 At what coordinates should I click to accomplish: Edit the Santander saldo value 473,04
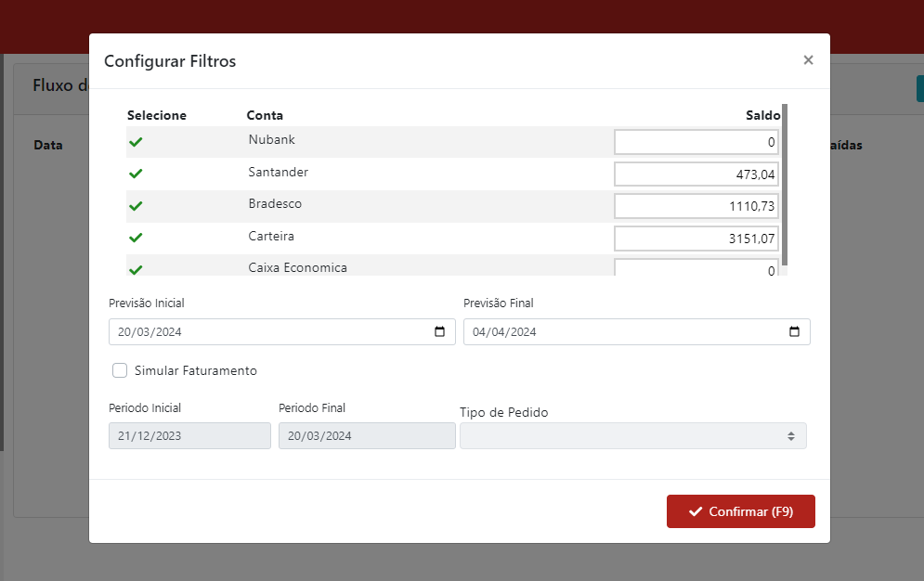tap(696, 174)
